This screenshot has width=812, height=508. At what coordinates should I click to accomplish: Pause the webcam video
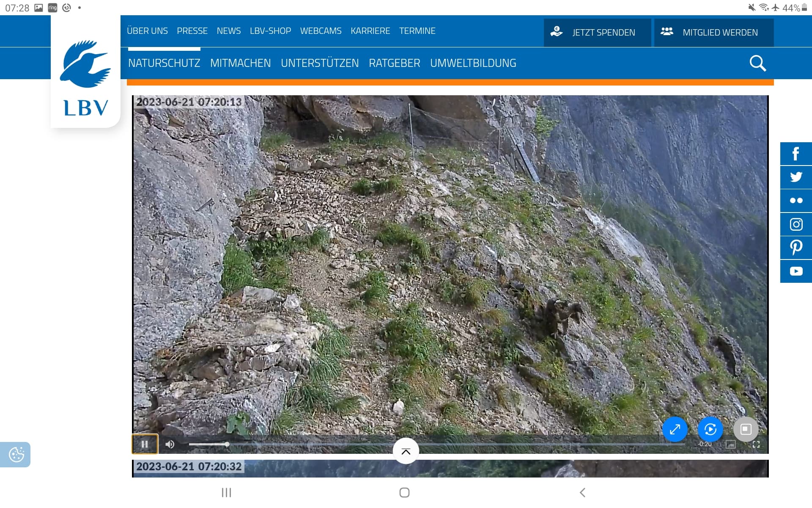tap(145, 444)
